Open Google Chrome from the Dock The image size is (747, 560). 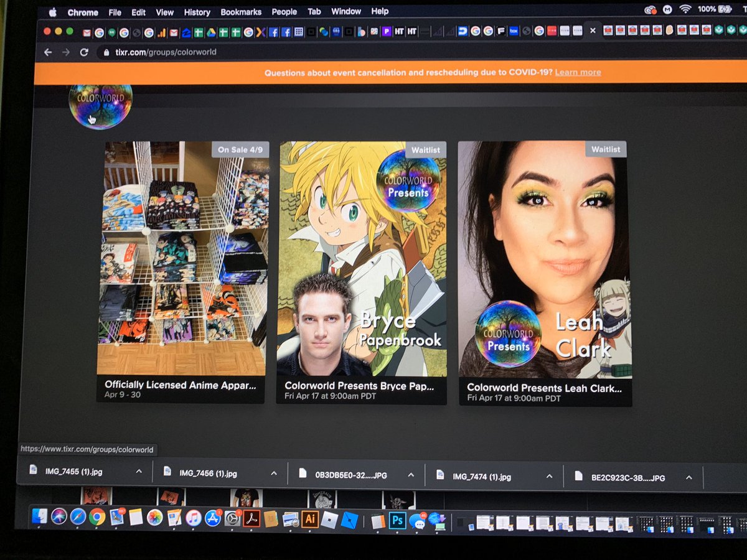tap(97, 517)
